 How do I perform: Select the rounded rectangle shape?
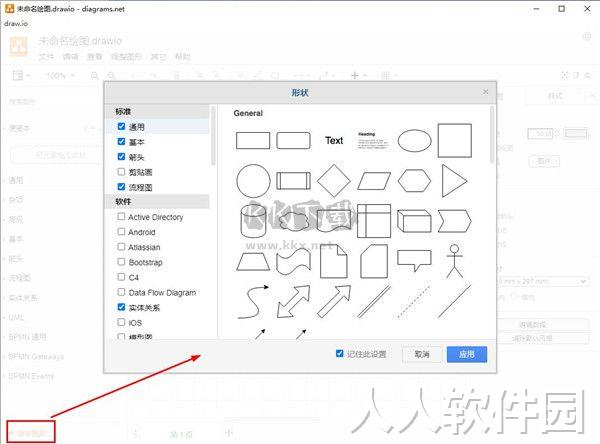[293, 140]
